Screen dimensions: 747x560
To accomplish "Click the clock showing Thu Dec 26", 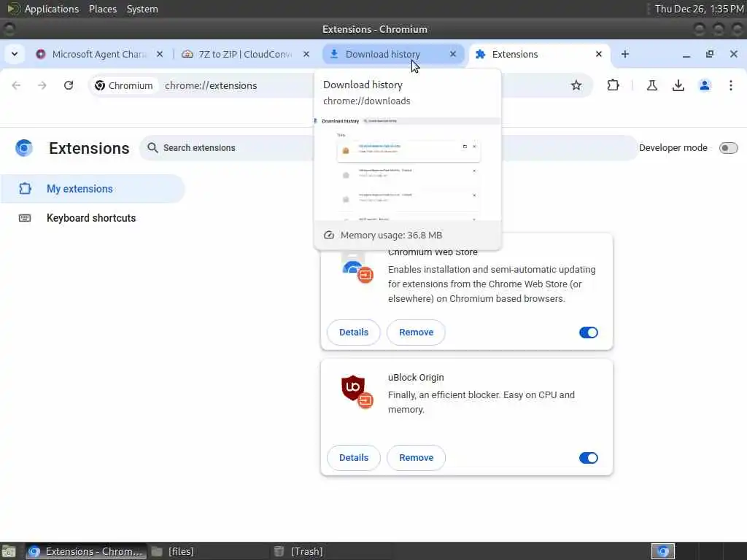I will click(x=699, y=9).
